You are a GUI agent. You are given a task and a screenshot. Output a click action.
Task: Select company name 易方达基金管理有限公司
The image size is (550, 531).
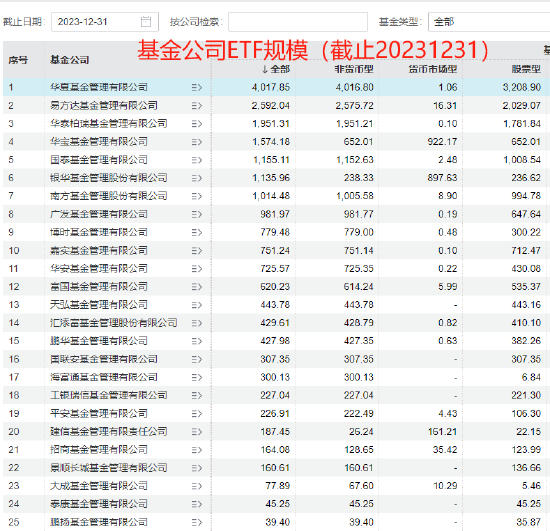103,105
